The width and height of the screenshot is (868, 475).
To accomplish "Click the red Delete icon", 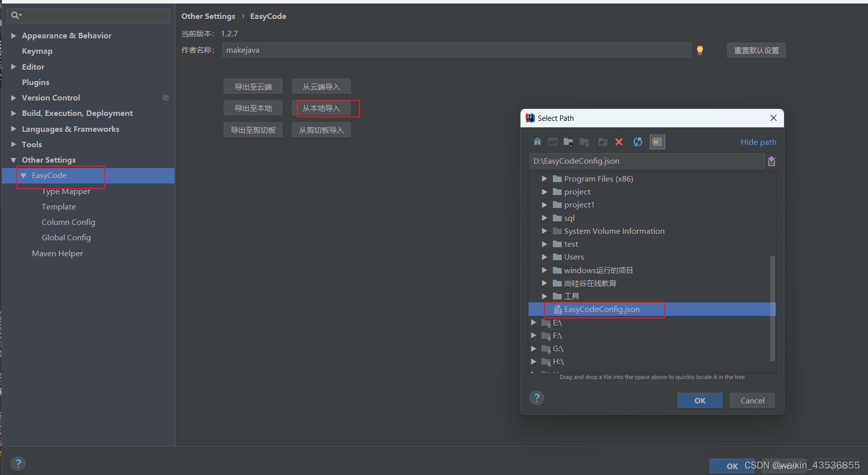I will (x=619, y=142).
